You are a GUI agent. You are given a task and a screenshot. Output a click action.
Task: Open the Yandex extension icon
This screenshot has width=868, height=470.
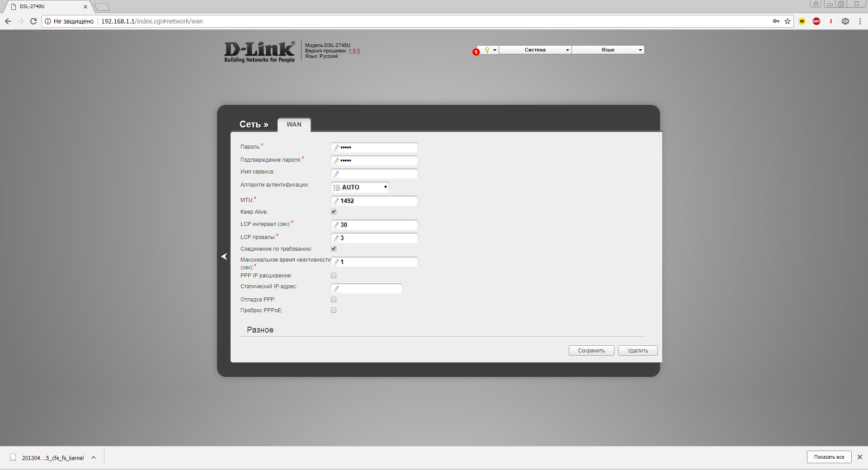(x=831, y=21)
